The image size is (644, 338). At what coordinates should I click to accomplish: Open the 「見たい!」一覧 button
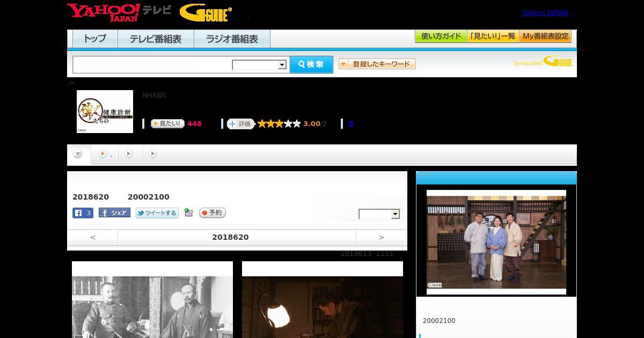493,36
